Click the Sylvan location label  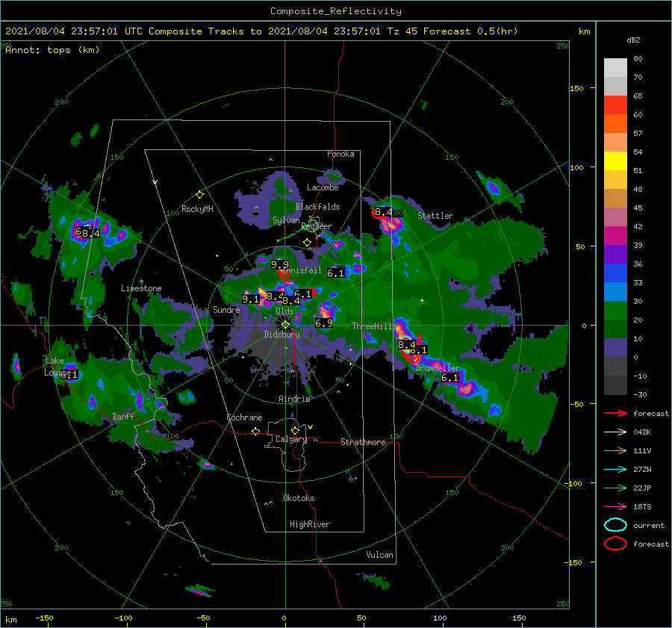(286, 220)
